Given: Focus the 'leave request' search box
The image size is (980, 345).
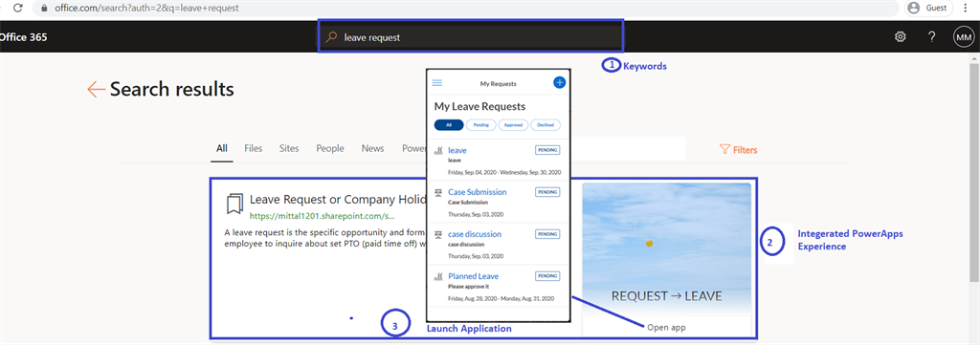Looking at the screenshot, I should 471,37.
